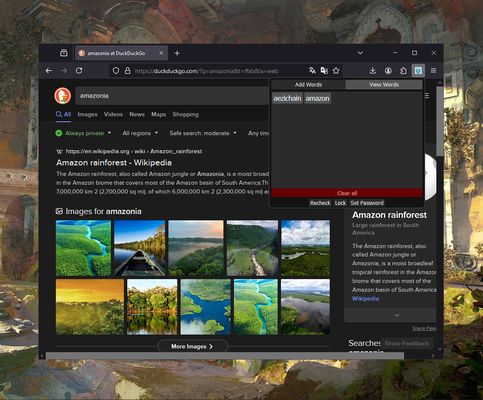Open the second translation extension icon
The height and width of the screenshot is (400, 483).
(x=324, y=71)
